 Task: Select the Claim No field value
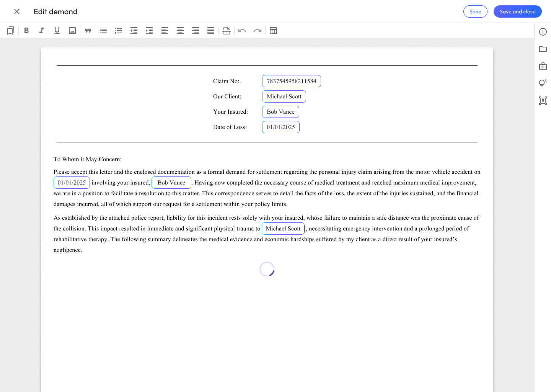point(291,81)
